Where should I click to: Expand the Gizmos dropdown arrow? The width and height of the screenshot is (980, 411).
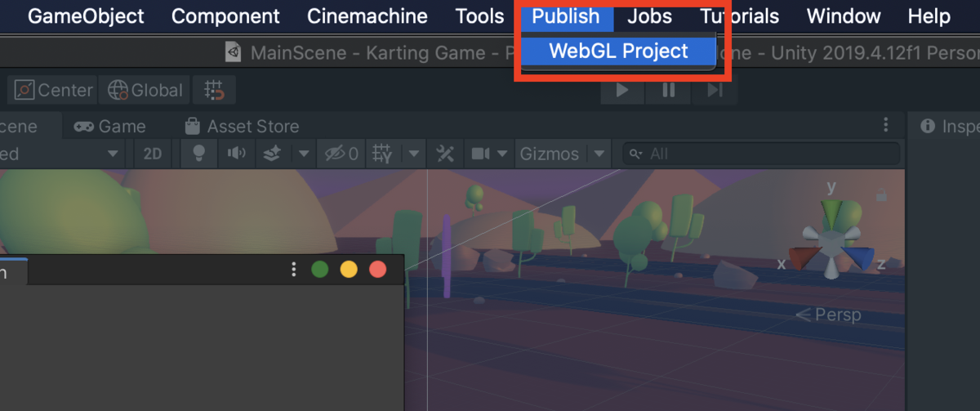pos(599,154)
